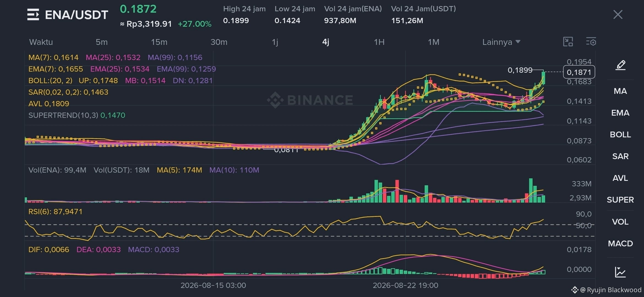Click the MA(25): 0,1532 legend label
Viewport: 644px width, 297px height.
(x=113, y=58)
